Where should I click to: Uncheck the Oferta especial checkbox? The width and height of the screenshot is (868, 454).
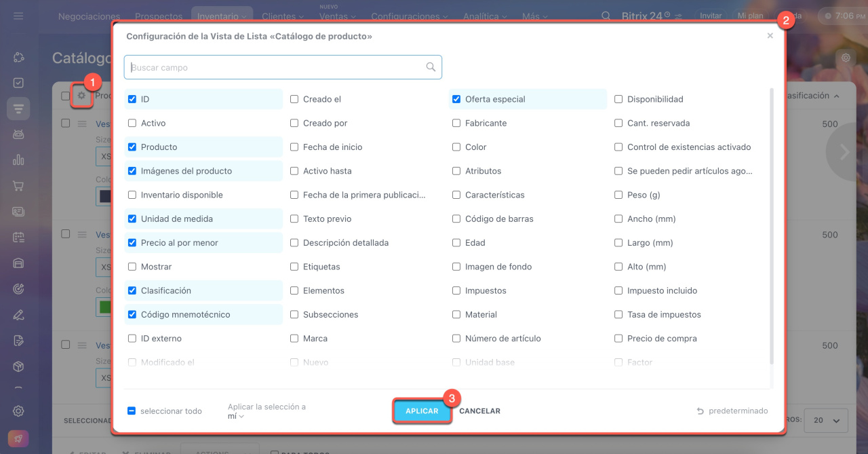[x=456, y=99]
